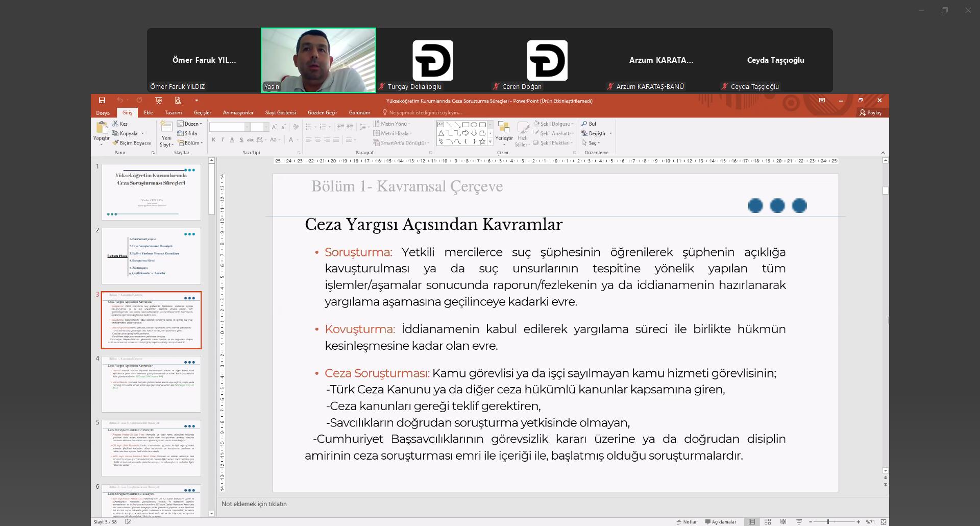The height and width of the screenshot is (526, 980).
Task: Add a slide with Yeni Slayt
Action: (166, 134)
